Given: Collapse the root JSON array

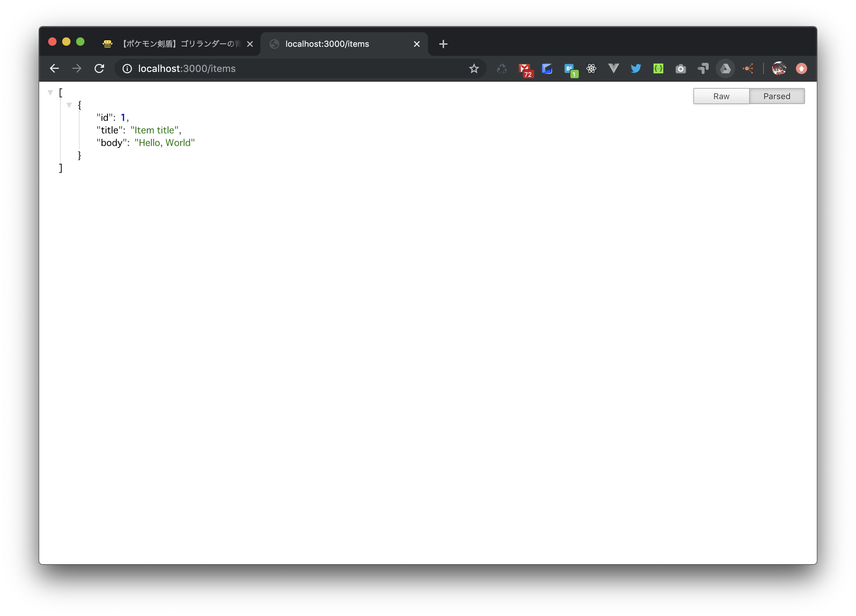Looking at the screenshot, I should [50, 93].
